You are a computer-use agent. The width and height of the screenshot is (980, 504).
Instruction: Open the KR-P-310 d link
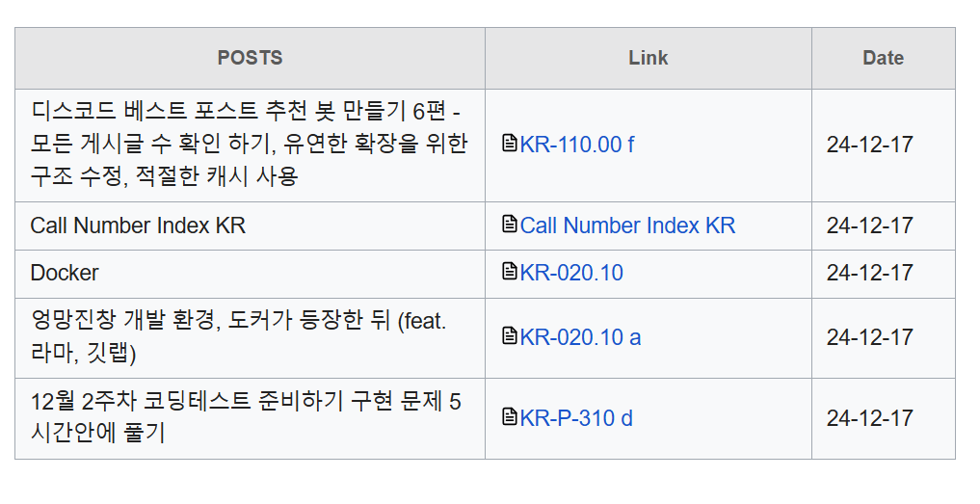click(576, 418)
